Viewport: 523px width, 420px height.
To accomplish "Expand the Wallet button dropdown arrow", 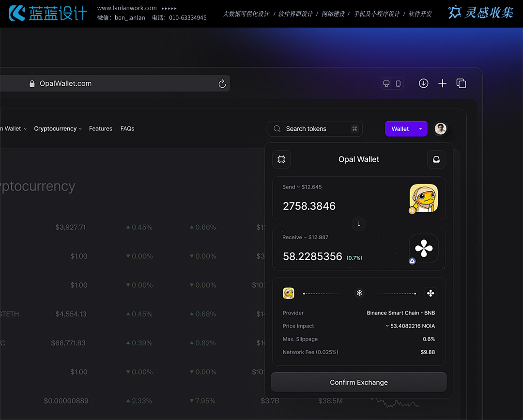I will click(420, 129).
